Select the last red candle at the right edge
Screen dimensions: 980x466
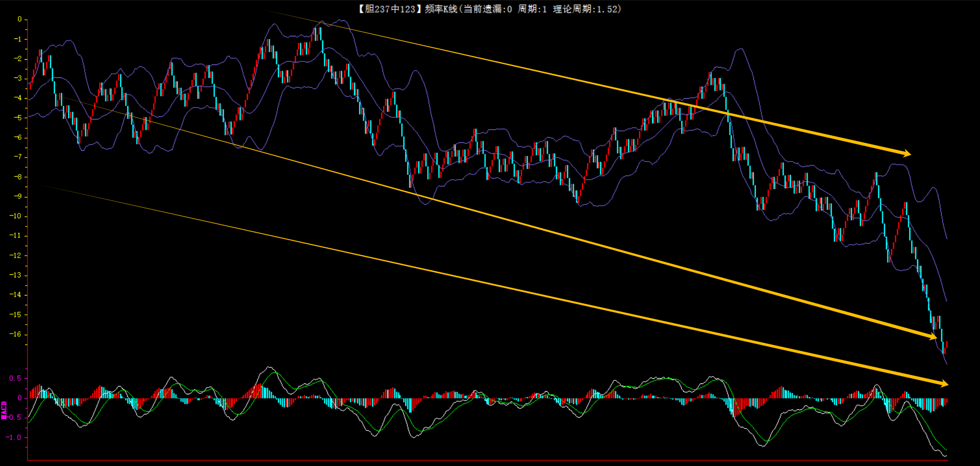[947, 344]
